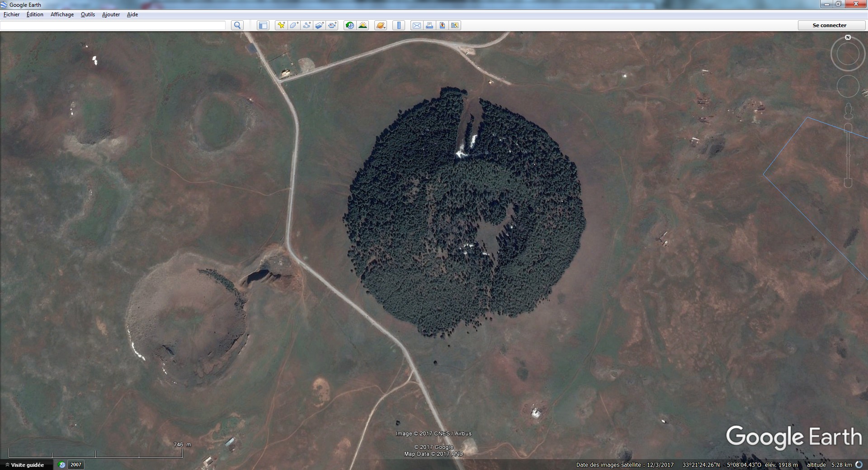Open the planet switcher dropdown
868x470 pixels.
[381, 25]
